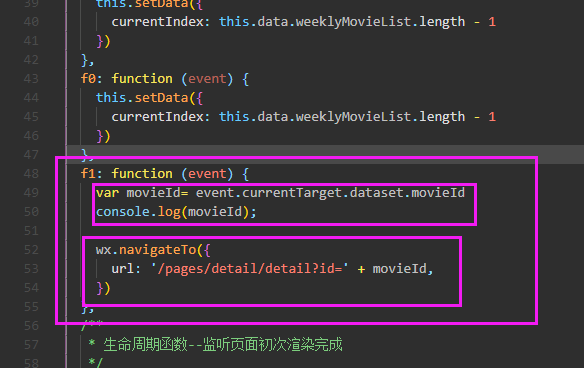Click 'console.log(movieId);' statement

[x=176, y=212]
